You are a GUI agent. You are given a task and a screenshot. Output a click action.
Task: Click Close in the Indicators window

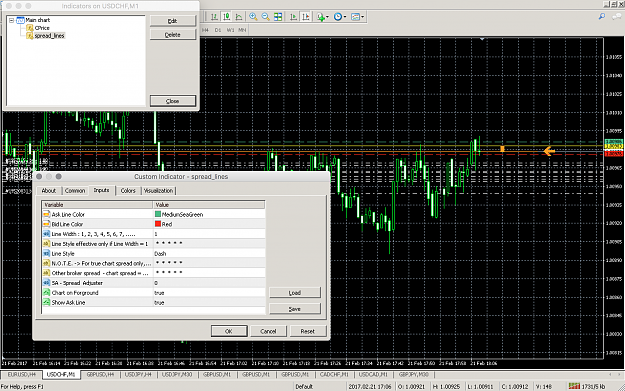[173, 101]
